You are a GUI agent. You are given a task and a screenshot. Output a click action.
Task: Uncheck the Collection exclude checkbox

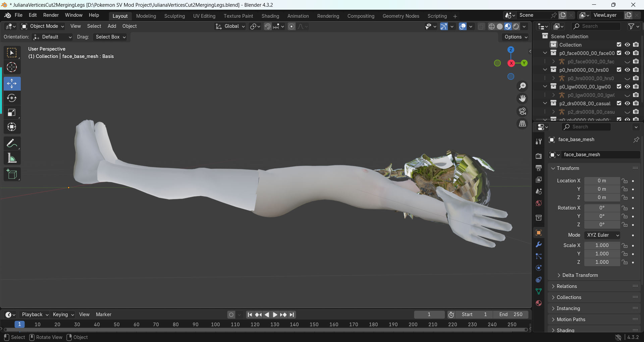coord(619,45)
